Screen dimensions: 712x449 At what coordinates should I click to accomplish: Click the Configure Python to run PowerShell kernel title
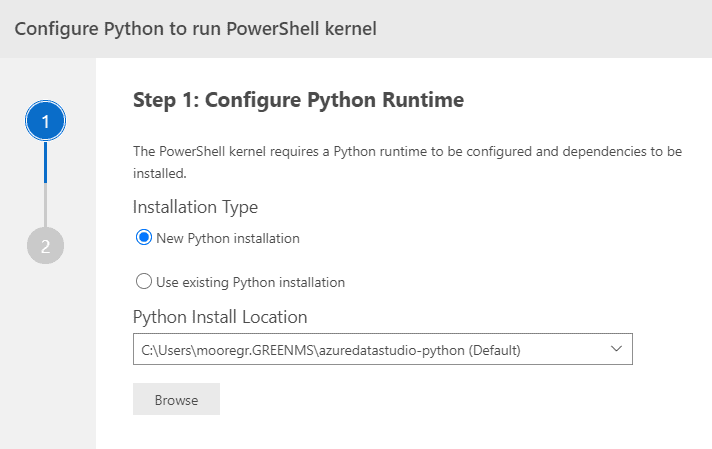pos(195,29)
